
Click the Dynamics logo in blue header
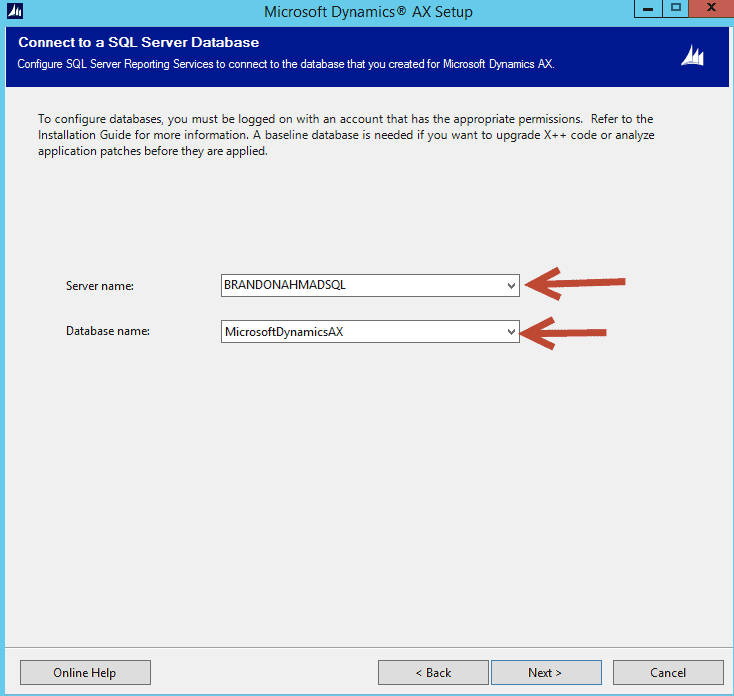pyautogui.click(x=692, y=56)
